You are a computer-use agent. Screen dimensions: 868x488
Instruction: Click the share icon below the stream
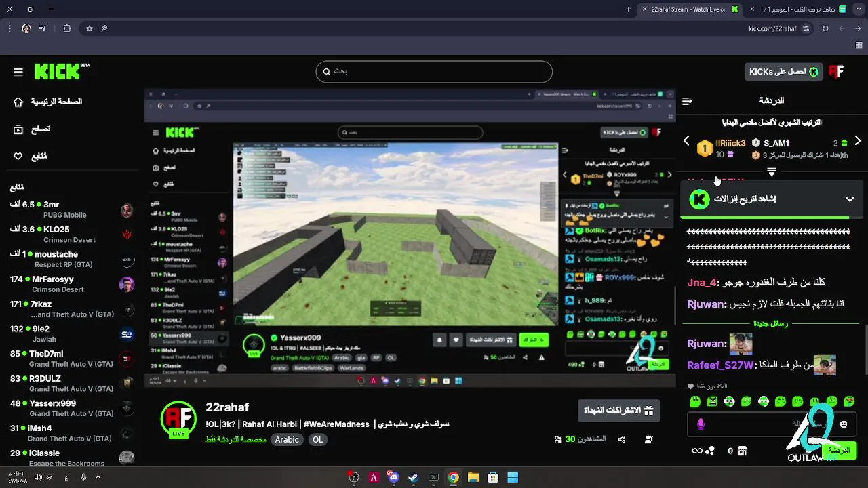pos(622,439)
